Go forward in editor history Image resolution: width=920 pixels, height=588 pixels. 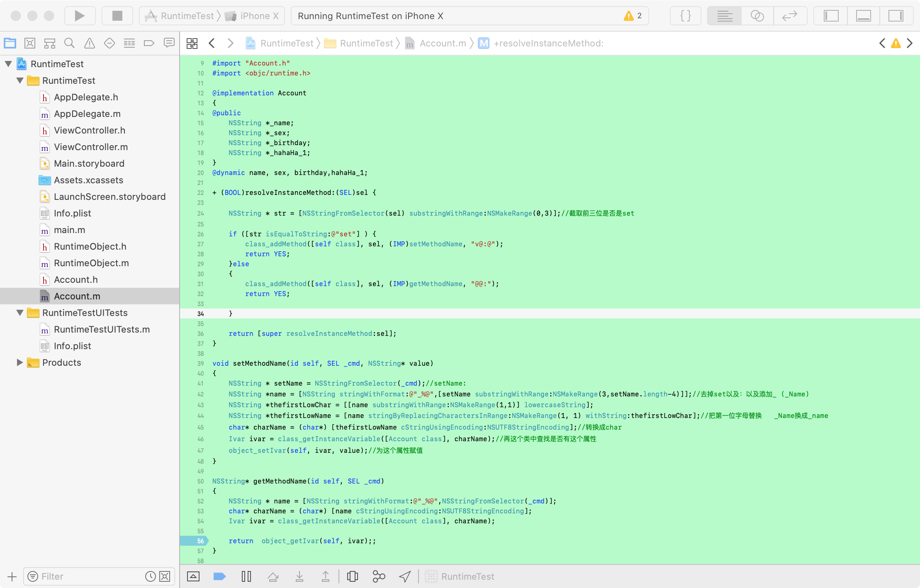click(x=231, y=43)
